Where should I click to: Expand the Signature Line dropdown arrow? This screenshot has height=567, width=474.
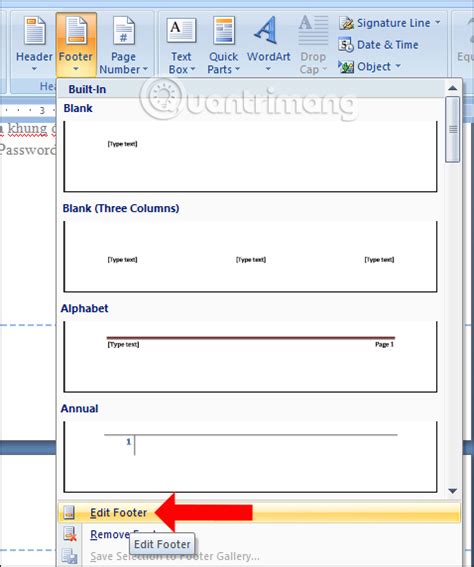pyautogui.click(x=438, y=22)
